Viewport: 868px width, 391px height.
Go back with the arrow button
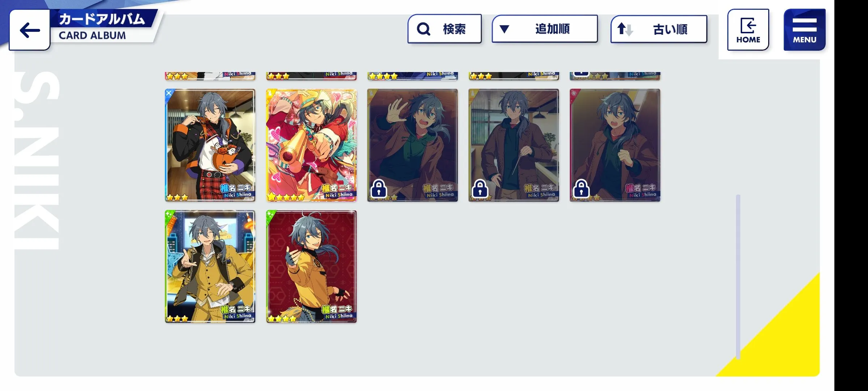pos(30,30)
